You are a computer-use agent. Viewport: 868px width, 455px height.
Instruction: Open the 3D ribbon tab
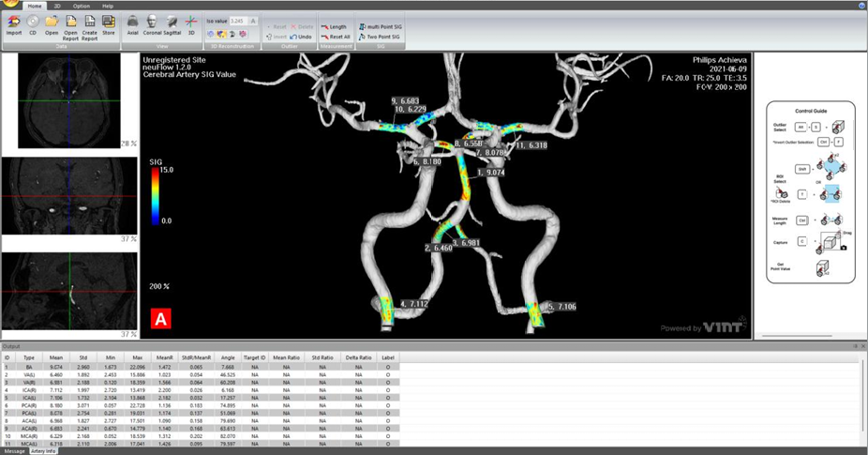point(57,6)
